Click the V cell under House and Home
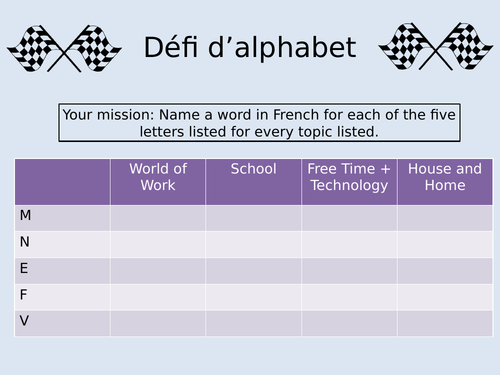 click(x=445, y=323)
